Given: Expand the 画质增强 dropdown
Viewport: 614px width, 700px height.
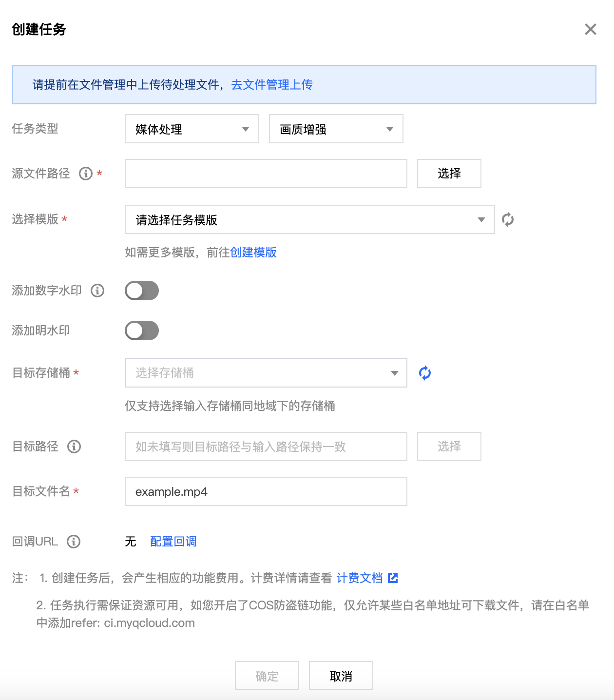Looking at the screenshot, I should (336, 129).
